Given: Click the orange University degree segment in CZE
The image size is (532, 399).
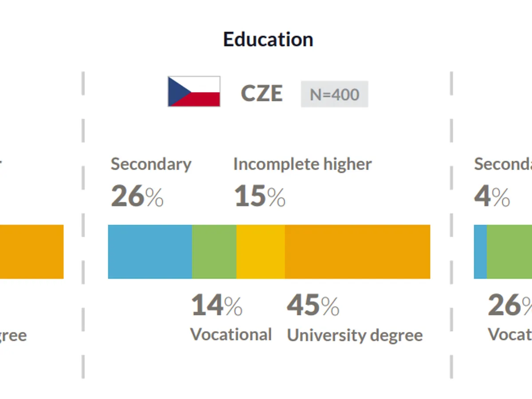Looking at the screenshot, I should pos(357,252).
